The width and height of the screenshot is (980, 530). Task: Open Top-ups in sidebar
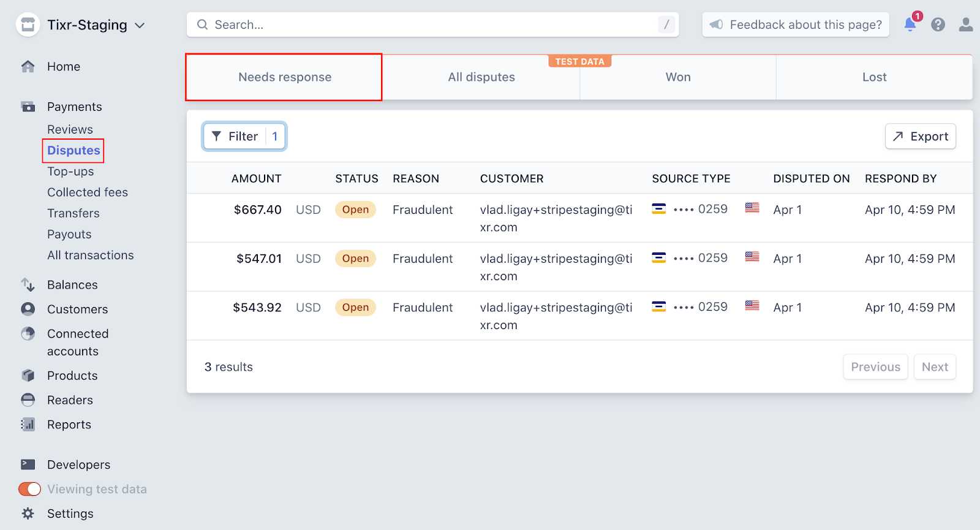tap(70, 172)
